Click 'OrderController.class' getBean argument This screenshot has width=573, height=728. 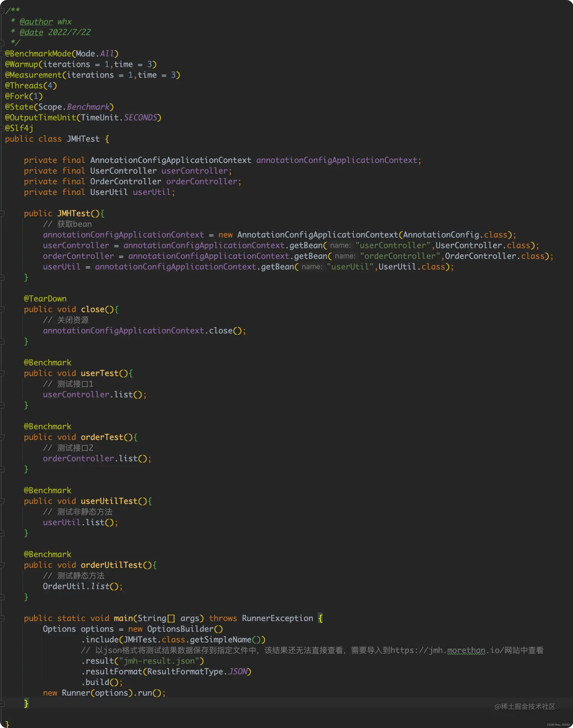coord(495,256)
